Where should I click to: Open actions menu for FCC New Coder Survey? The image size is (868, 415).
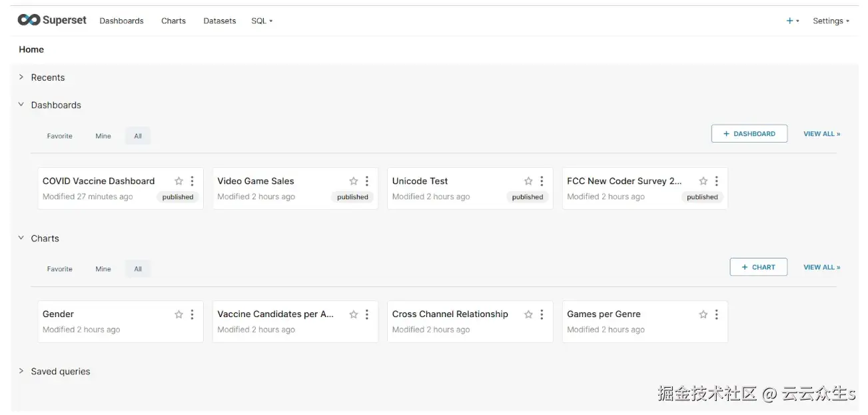717,181
